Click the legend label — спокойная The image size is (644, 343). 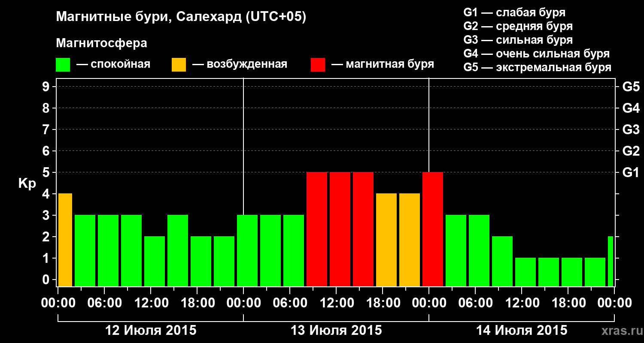pyautogui.click(x=113, y=65)
